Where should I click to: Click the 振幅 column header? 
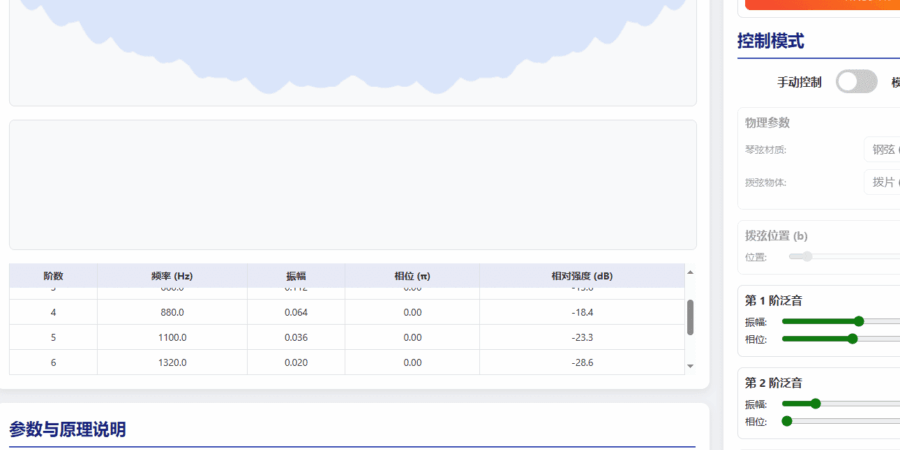point(296,276)
